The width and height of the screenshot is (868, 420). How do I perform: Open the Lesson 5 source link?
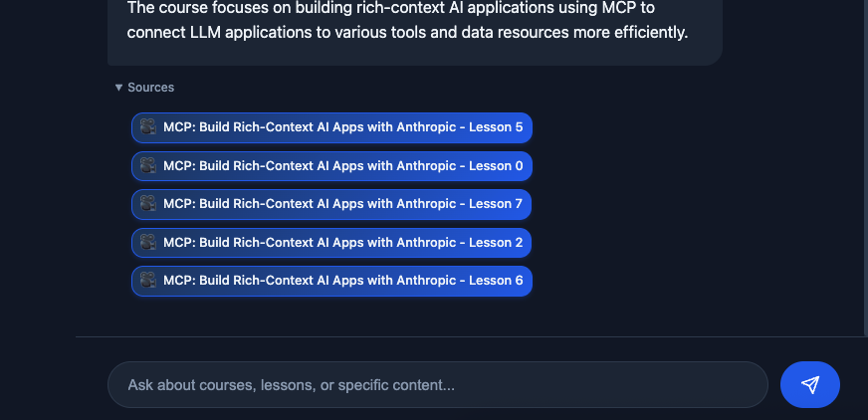(342, 127)
